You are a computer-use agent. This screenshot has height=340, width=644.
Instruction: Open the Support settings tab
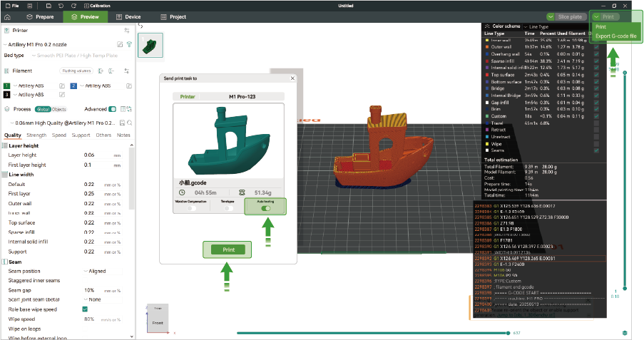tap(81, 135)
